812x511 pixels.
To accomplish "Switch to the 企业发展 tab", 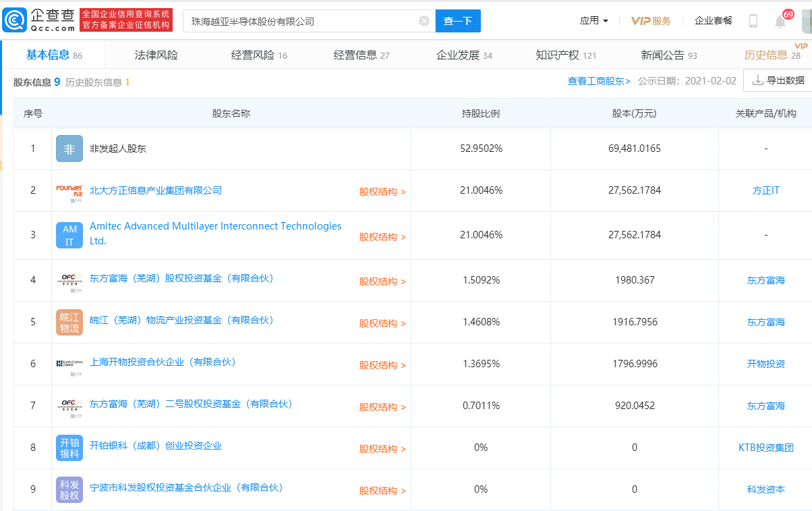I will 464,55.
